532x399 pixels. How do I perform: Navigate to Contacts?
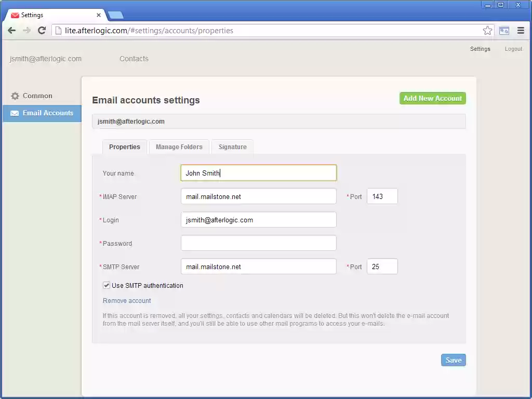click(x=134, y=59)
